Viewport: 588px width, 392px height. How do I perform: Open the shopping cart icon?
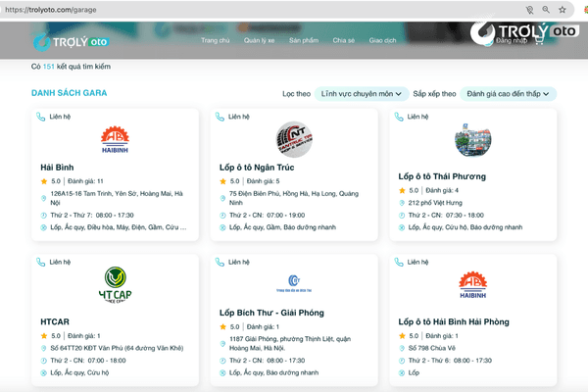point(539,40)
